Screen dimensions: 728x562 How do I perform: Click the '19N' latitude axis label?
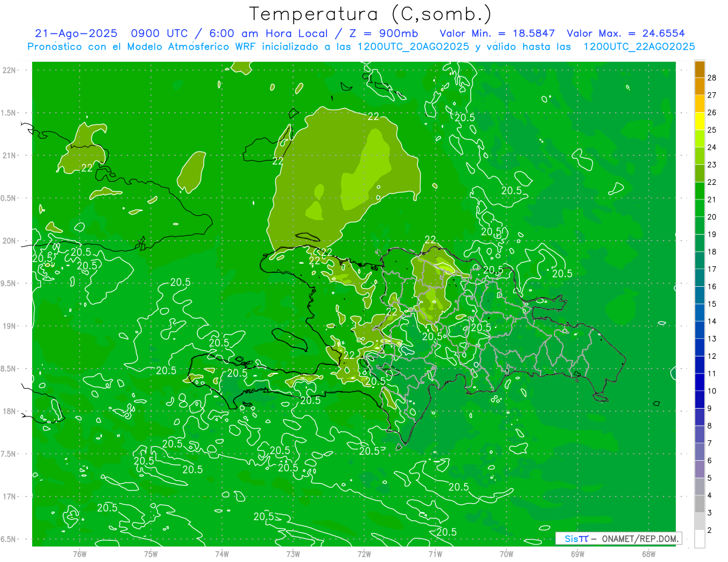tap(9, 326)
